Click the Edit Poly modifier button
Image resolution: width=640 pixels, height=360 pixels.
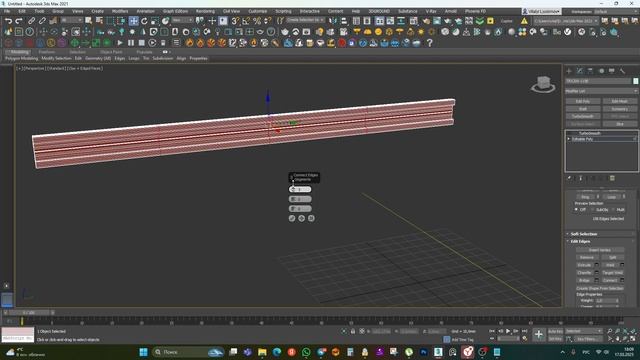pos(583,101)
